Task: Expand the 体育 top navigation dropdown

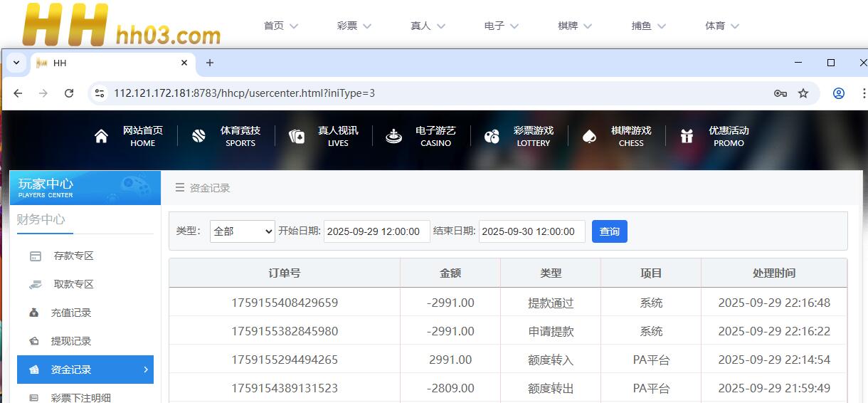Action: [x=722, y=26]
